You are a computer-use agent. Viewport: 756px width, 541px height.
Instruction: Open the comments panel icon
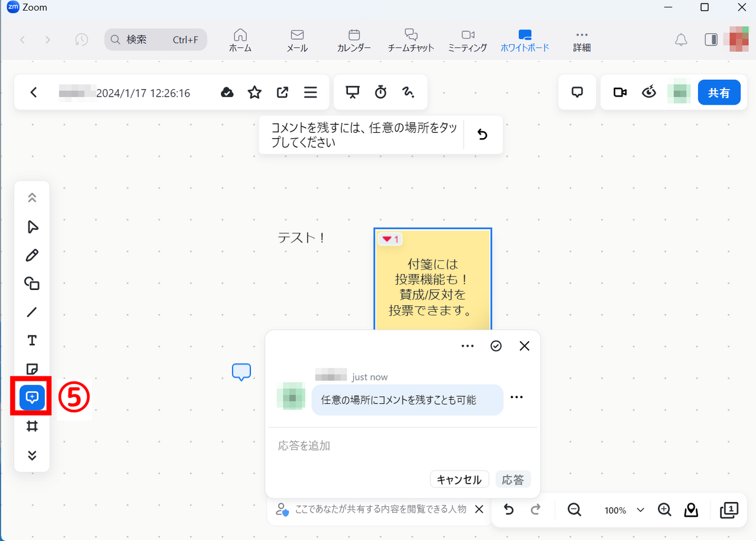(578, 93)
